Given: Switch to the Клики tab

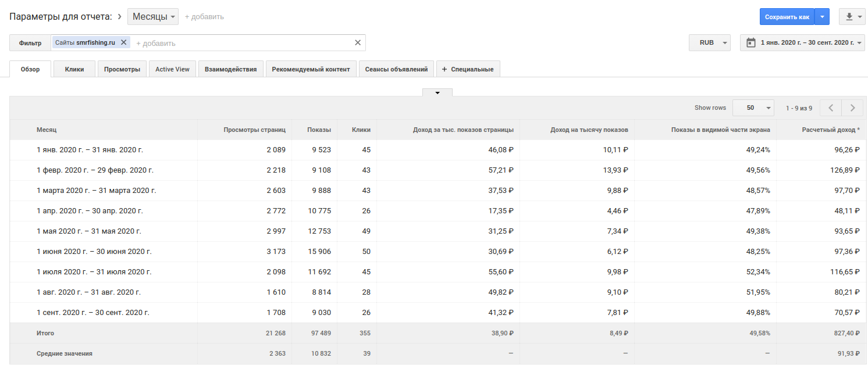Looking at the screenshot, I should [x=74, y=69].
